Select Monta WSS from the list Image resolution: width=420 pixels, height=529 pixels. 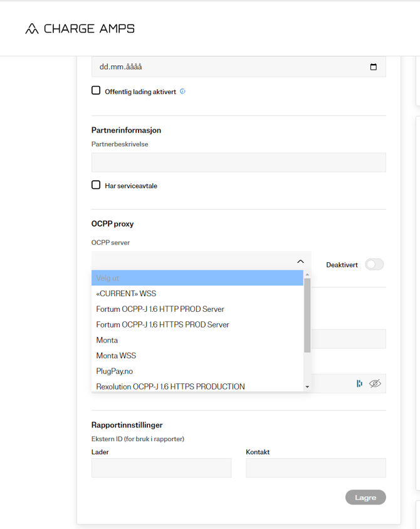coord(116,356)
